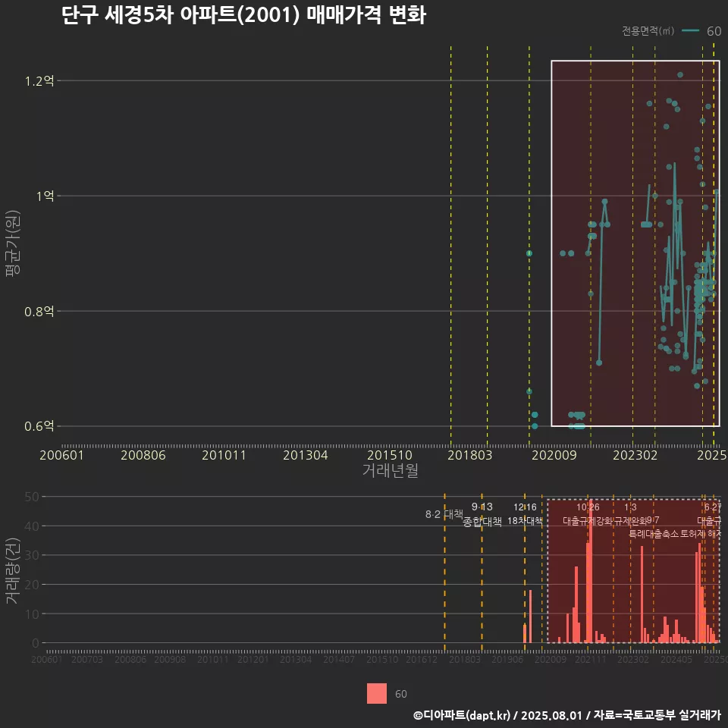Click the '평균가(원)' vertical axis title
This screenshot has width=728, height=728.
point(12,243)
